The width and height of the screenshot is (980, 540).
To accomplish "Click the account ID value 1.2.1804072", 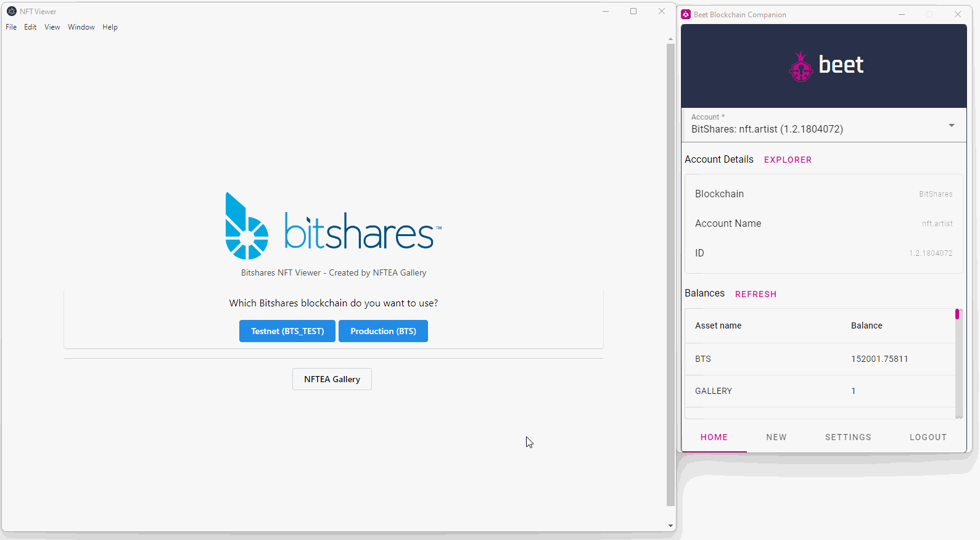I will 931,253.
